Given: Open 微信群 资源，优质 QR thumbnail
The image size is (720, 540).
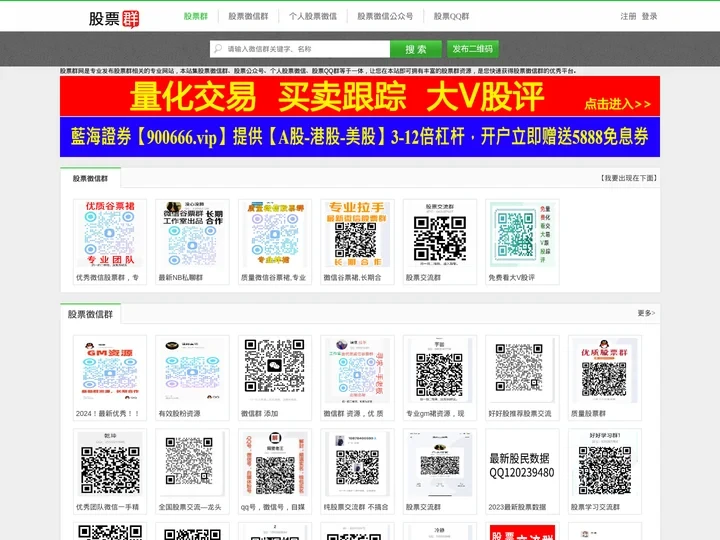Looking at the screenshot, I should click(x=357, y=370).
